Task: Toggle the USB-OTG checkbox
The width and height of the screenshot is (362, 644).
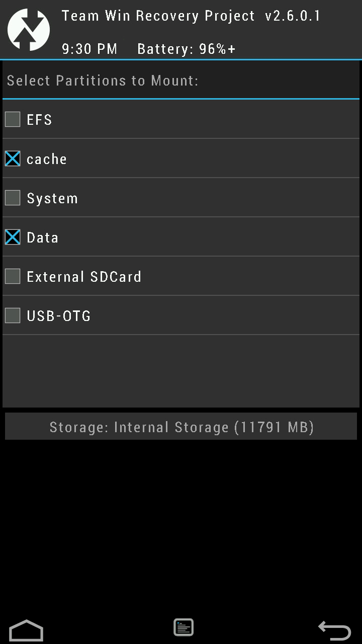Action: [x=13, y=315]
